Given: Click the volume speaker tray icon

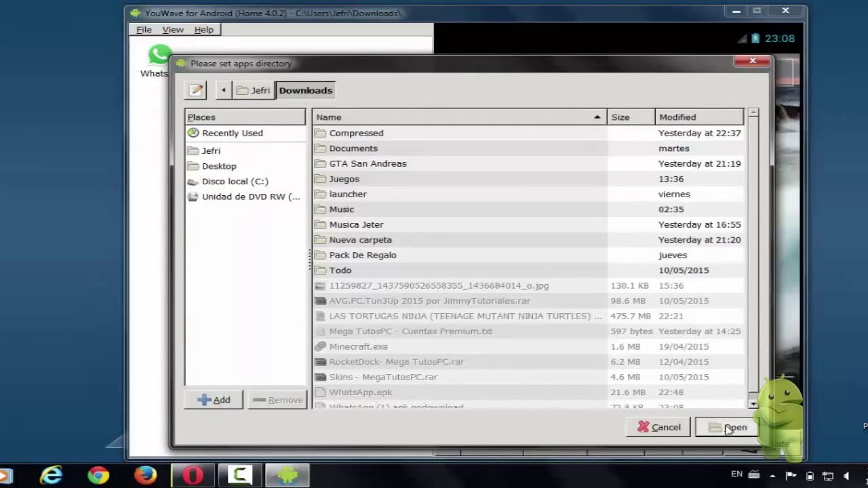Looking at the screenshot, I should click(846, 476).
